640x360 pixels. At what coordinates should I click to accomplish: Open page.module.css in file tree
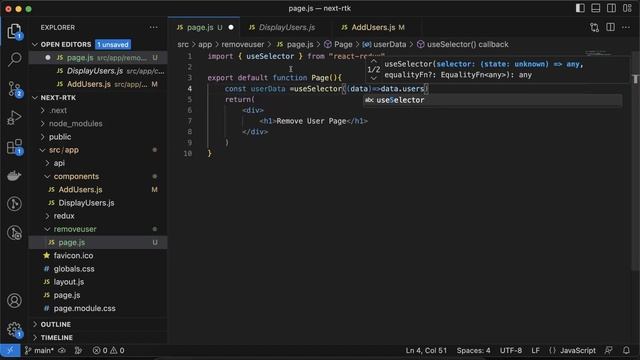click(98, 308)
